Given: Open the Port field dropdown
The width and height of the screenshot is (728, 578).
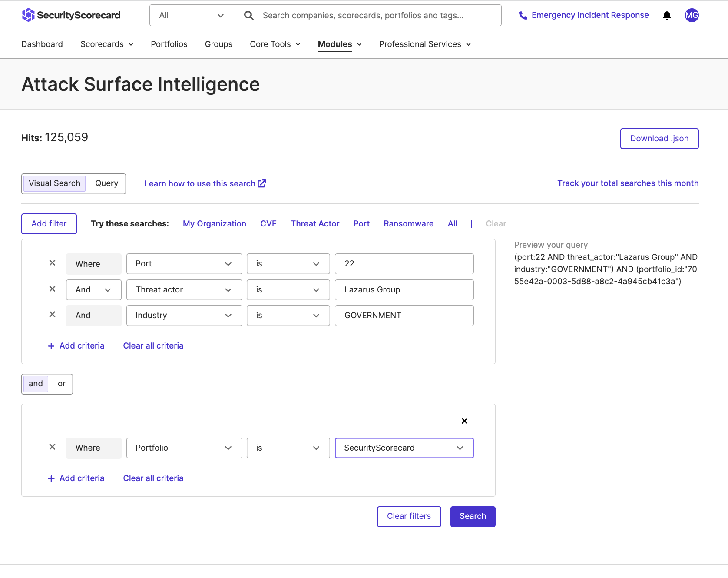Looking at the screenshot, I should tap(184, 264).
